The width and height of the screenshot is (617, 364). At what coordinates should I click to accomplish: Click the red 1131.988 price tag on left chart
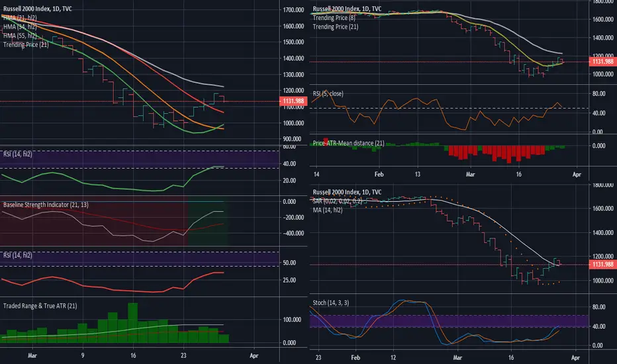[293, 101]
